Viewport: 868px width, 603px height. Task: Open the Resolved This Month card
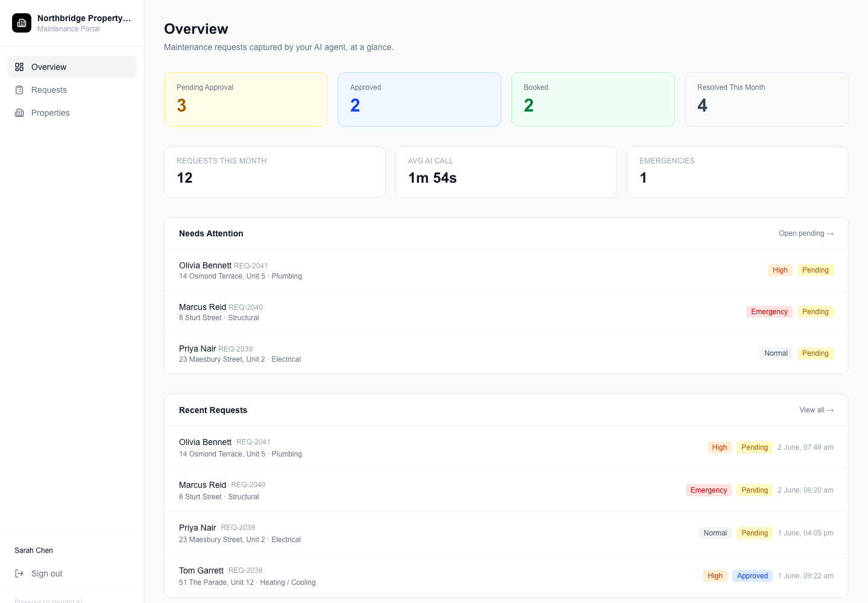[767, 99]
